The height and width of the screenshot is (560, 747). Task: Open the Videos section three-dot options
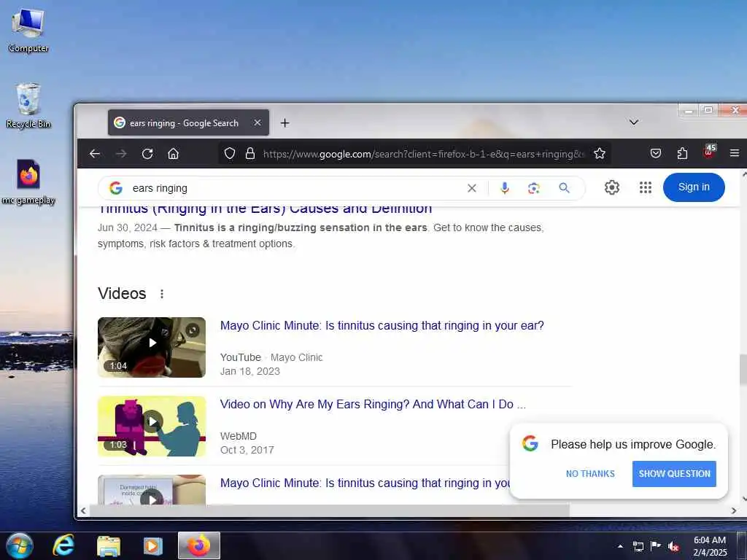click(162, 294)
